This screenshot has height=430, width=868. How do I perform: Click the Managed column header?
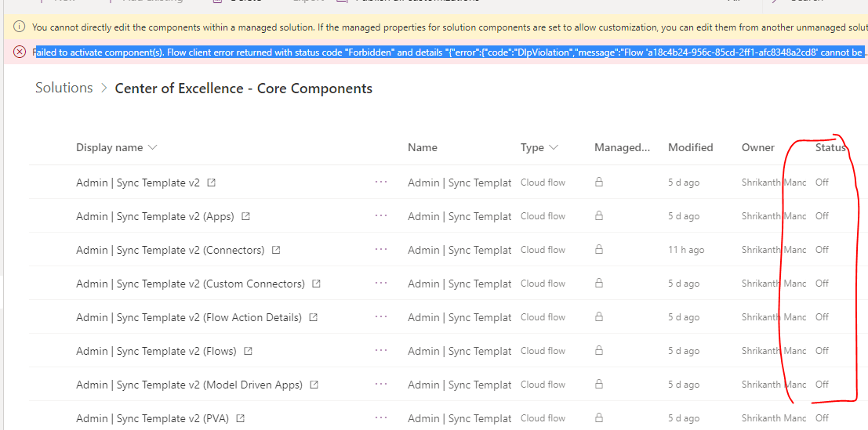coord(622,147)
